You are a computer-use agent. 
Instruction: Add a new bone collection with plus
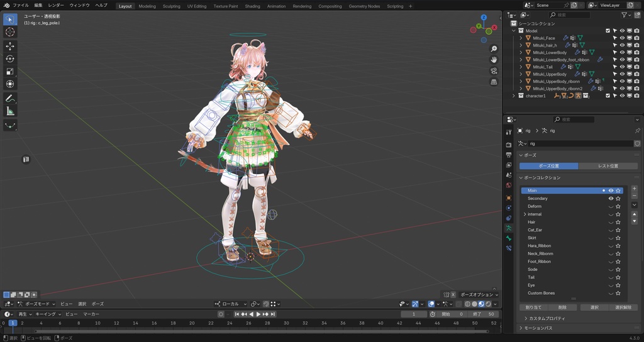click(x=634, y=189)
